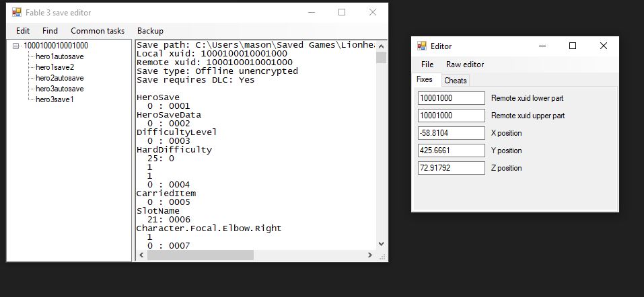Minimize the Fable 3 save editor window
644x297 pixels.
click(x=312, y=12)
